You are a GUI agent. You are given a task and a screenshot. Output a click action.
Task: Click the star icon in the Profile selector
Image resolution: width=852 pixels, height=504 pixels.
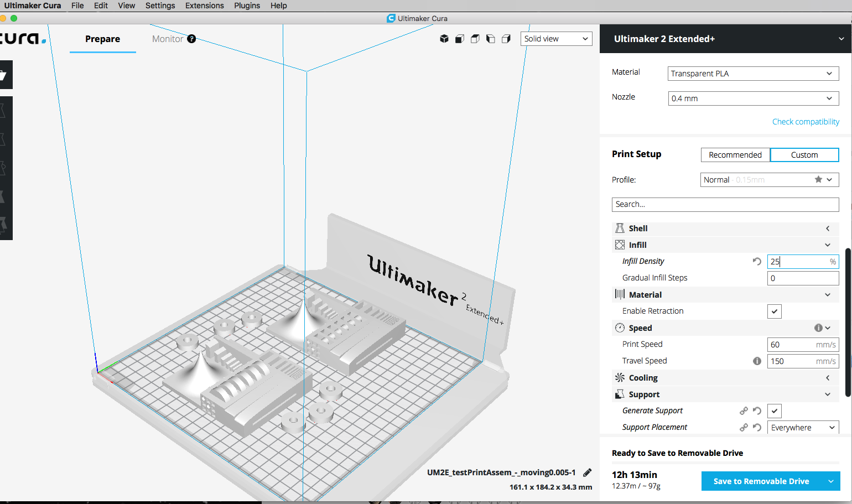pos(818,179)
